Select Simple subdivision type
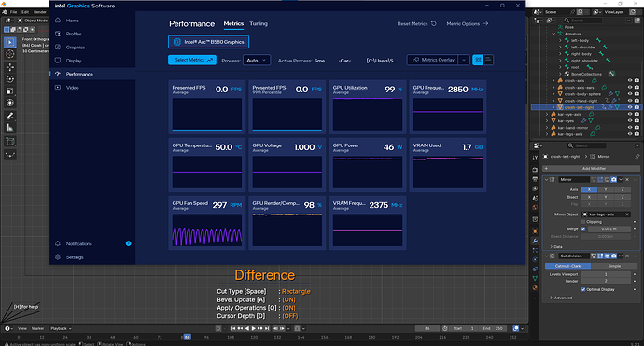Viewport: 644px width, 346px height. [614, 266]
